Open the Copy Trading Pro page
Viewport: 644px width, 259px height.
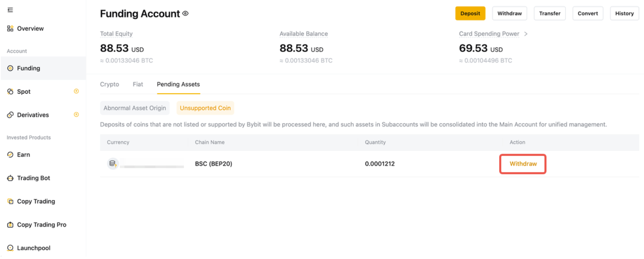[x=41, y=225]
